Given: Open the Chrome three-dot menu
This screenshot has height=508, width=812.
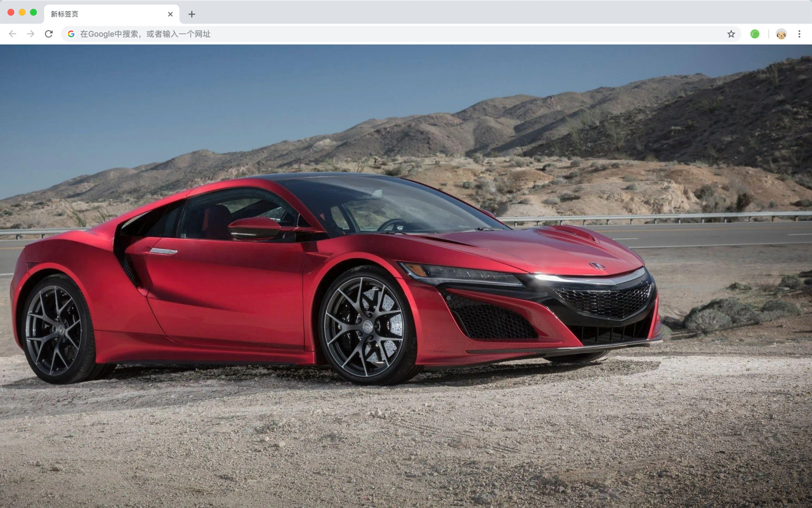Looking at the screenshot, I should (x=799, y=34).
